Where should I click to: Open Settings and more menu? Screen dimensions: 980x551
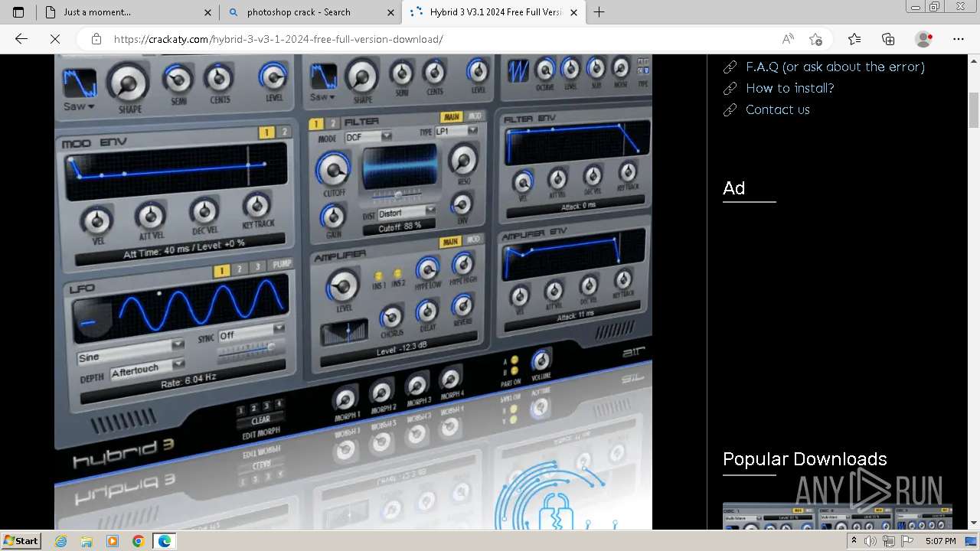pyautogui.click(x=959, y=39)
